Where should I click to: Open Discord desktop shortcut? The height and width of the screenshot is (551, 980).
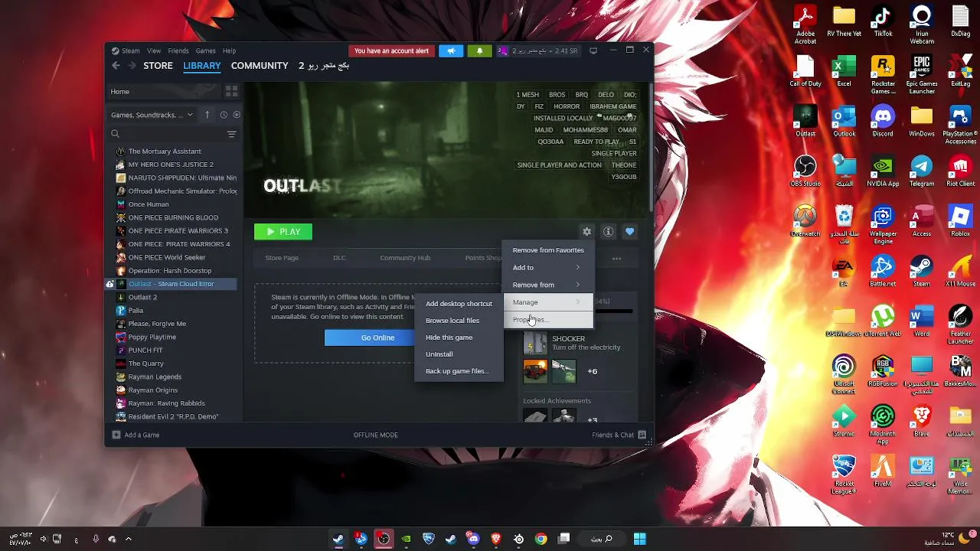coord(883,122)
